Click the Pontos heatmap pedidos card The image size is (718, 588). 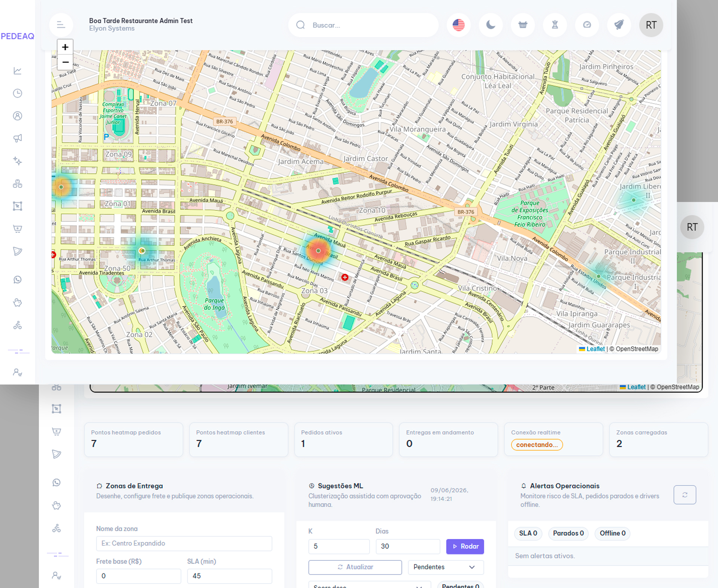click(134, 440)
